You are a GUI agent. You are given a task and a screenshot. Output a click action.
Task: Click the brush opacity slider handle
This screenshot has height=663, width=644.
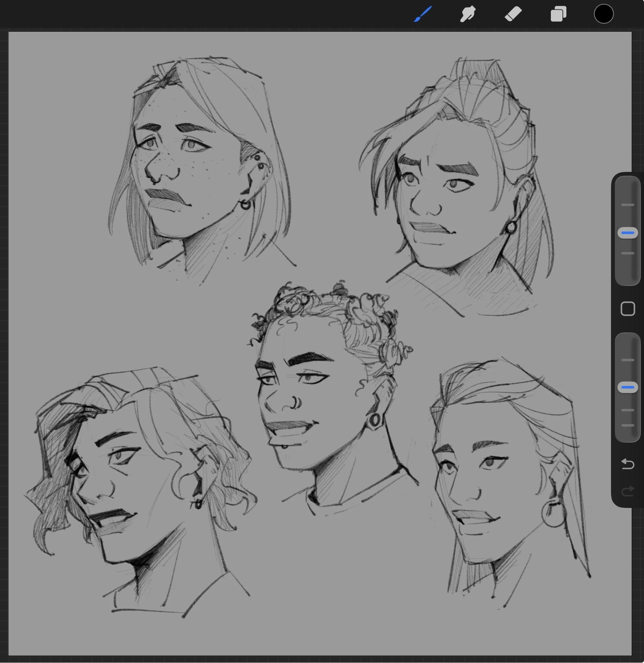click(628, 387)
